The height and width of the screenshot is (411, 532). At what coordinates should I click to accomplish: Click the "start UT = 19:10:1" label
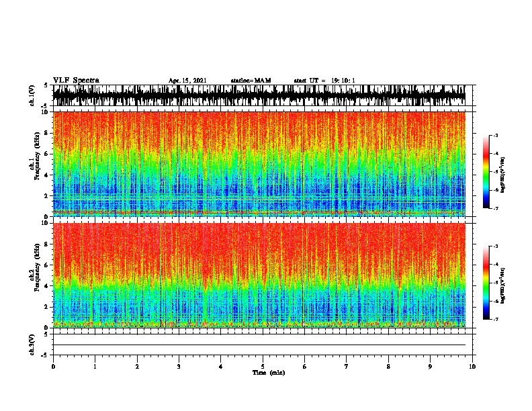[x=324, y=81]
